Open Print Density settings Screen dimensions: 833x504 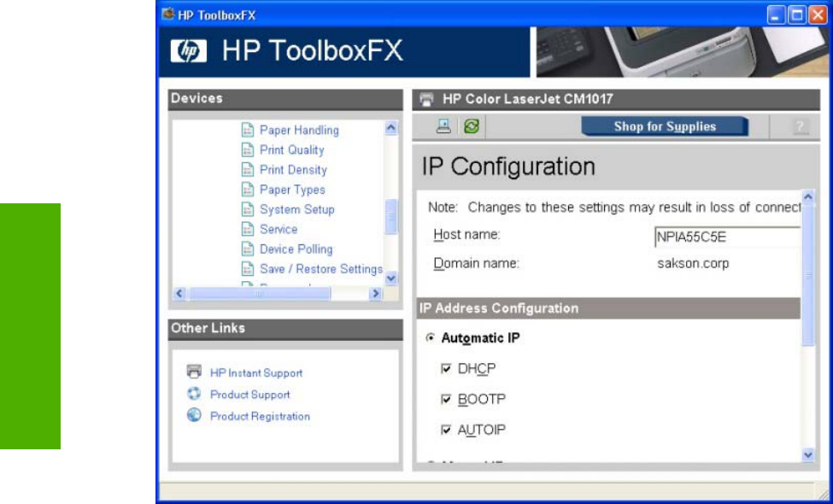point(293,170)
